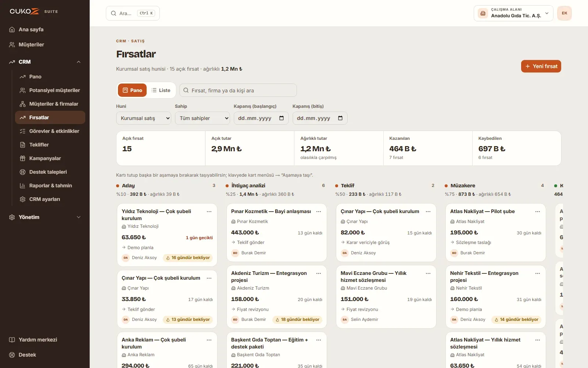This screenshot has width=588, height=368.
Task: Open calendar for Kapanış (bitiş) date
Action: pos(340,118)
